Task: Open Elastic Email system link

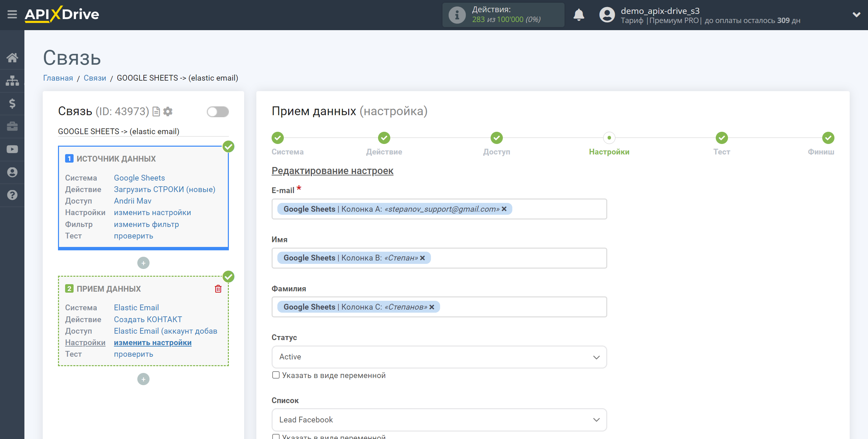Action: (136, 308)
